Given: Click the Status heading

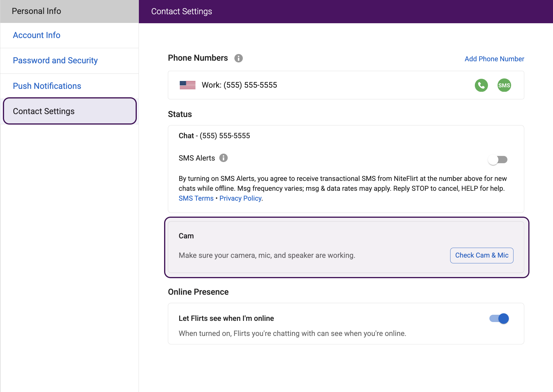Looking at the screenshot, I should click(180, 114).
